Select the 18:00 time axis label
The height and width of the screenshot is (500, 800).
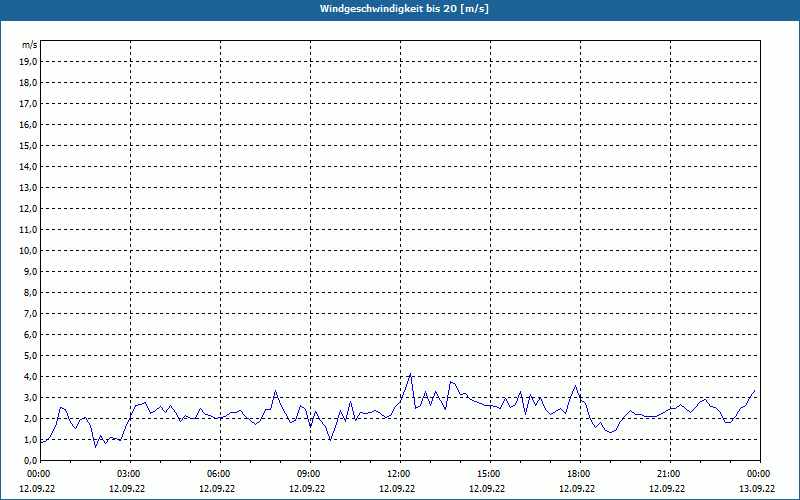pos(578,474)
